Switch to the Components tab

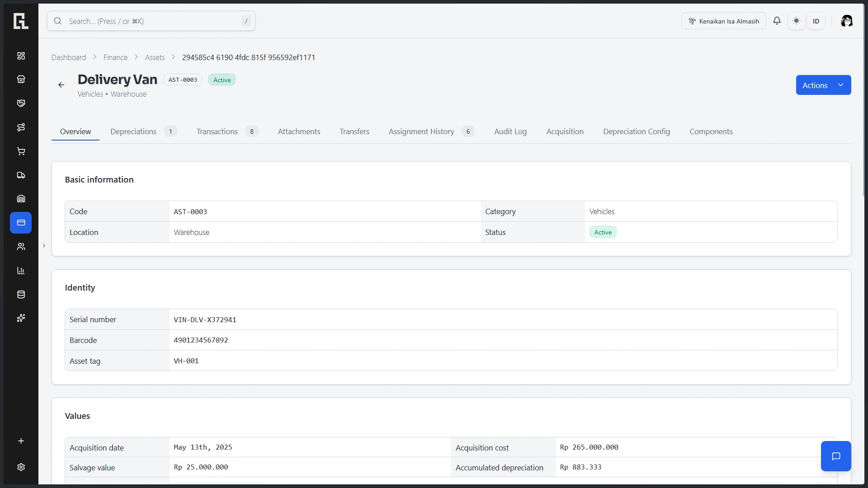pyautogui.click(x=711, y=131)
